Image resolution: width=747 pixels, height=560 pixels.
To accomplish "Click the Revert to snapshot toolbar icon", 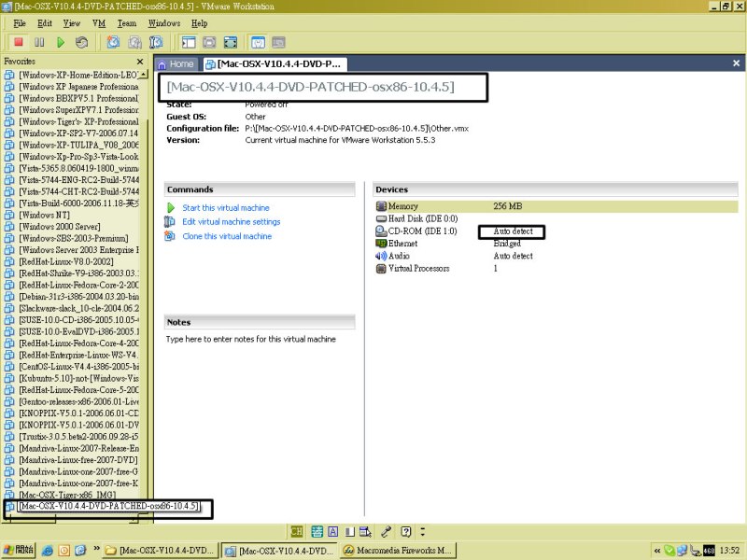I will click(134, 42).
